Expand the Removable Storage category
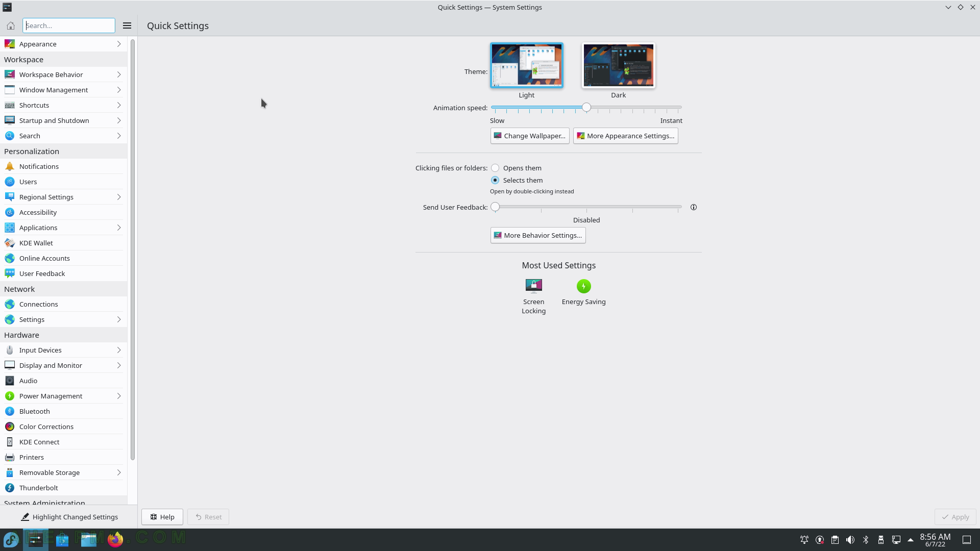 click(x=64, y=472)
